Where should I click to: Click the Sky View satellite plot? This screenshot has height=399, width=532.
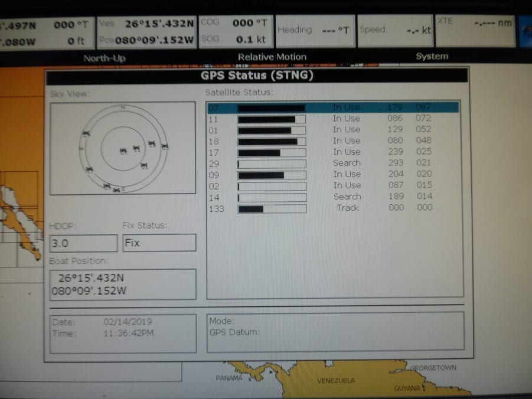coord(122,148)
